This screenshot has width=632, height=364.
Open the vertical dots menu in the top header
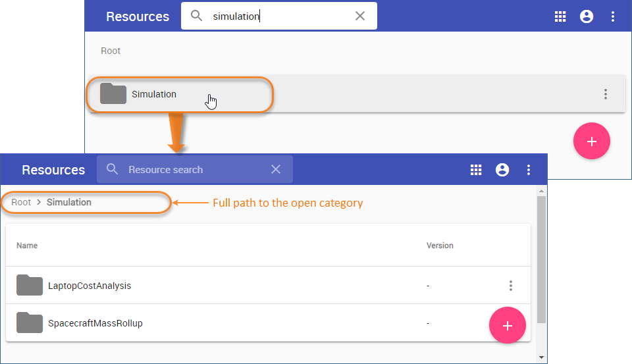[613, 16]
